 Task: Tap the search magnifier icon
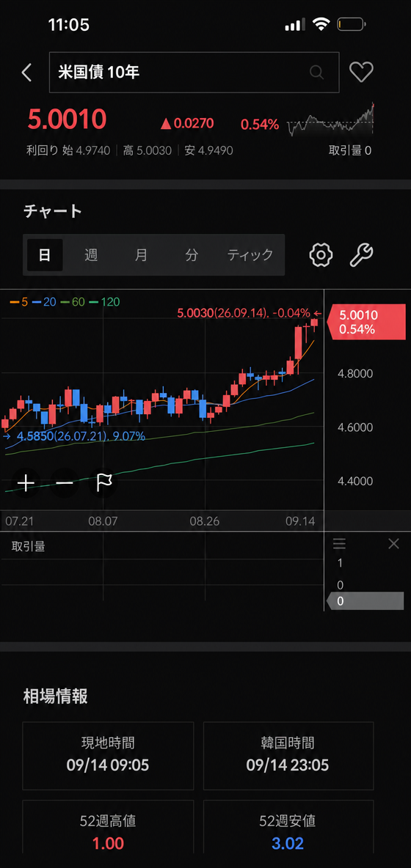pos(316,72)
